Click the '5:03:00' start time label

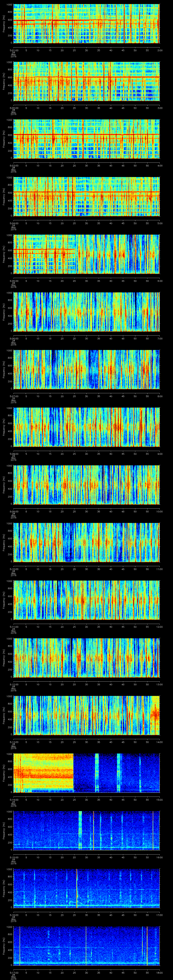[14, 166]
